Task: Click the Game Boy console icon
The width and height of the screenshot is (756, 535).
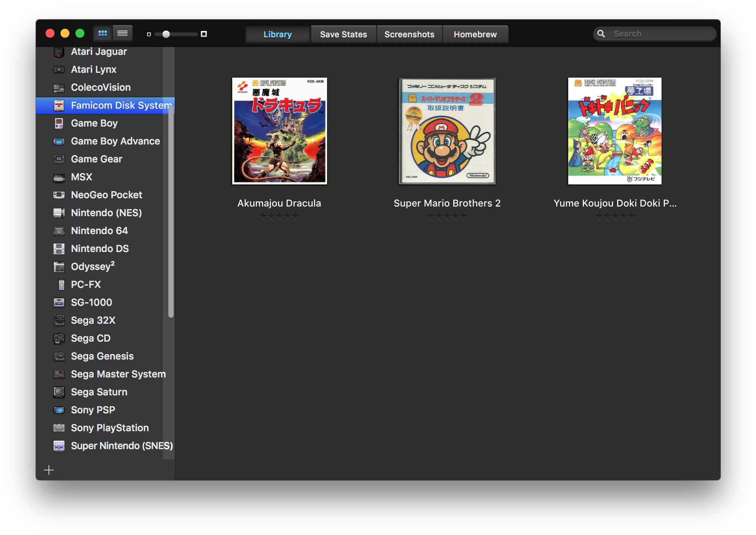Action: 59,123
